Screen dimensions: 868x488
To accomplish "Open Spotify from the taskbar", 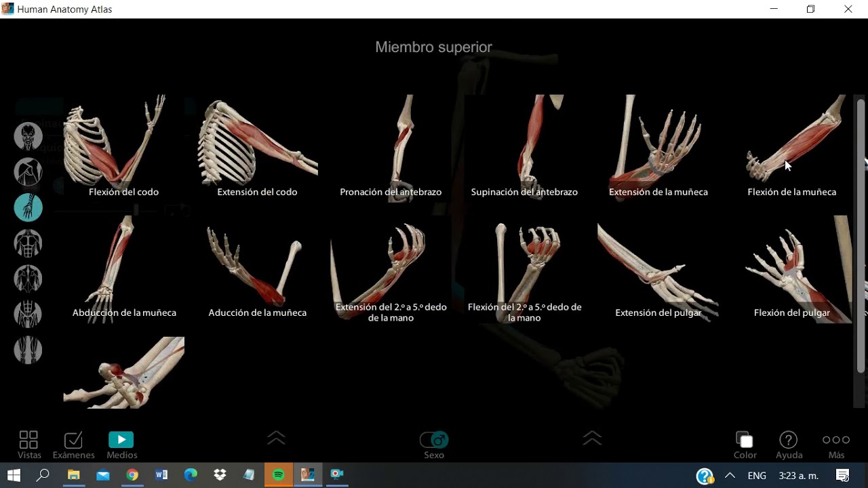I will click(x=279, y=475).
